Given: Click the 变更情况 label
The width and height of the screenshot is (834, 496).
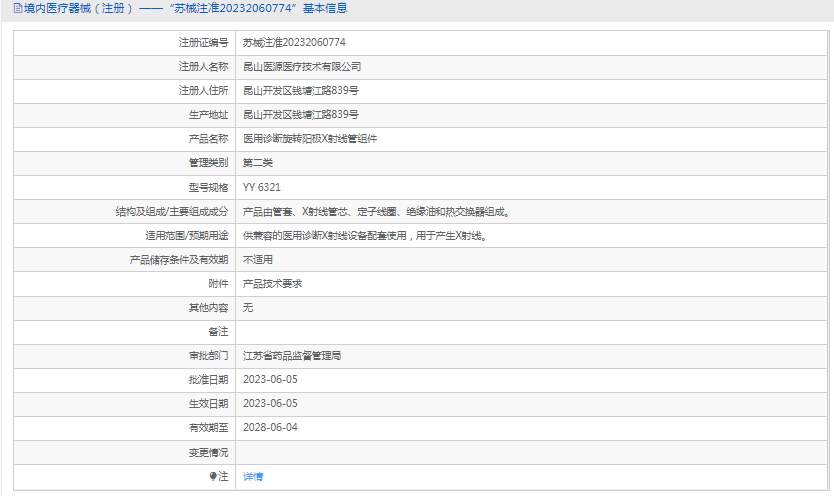Looking at the screenshot, I should pyautogui.click(x=208, y=452).
